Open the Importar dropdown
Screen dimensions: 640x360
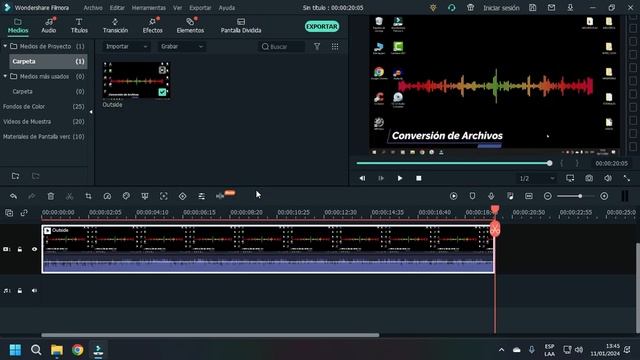[126, 47]
